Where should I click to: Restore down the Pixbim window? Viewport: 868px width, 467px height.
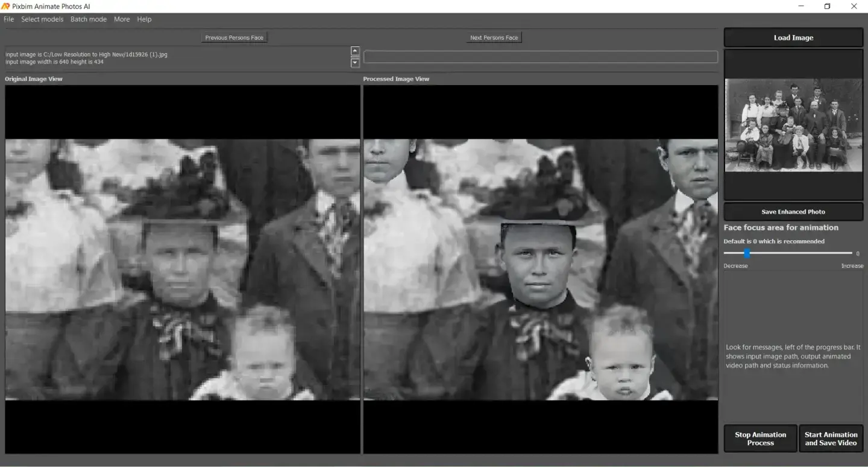827,6
